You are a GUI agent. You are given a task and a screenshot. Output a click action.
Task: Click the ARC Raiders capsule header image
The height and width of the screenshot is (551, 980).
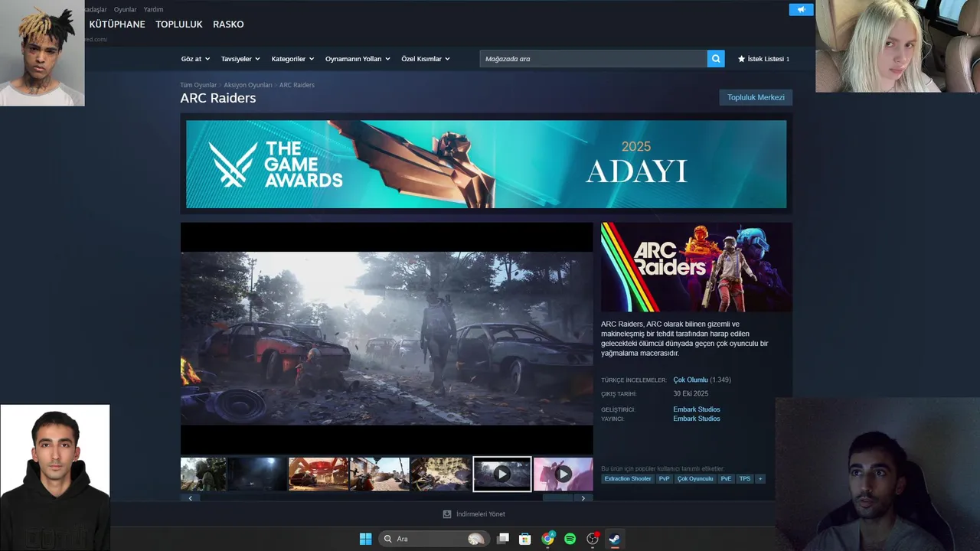[697, 267]
